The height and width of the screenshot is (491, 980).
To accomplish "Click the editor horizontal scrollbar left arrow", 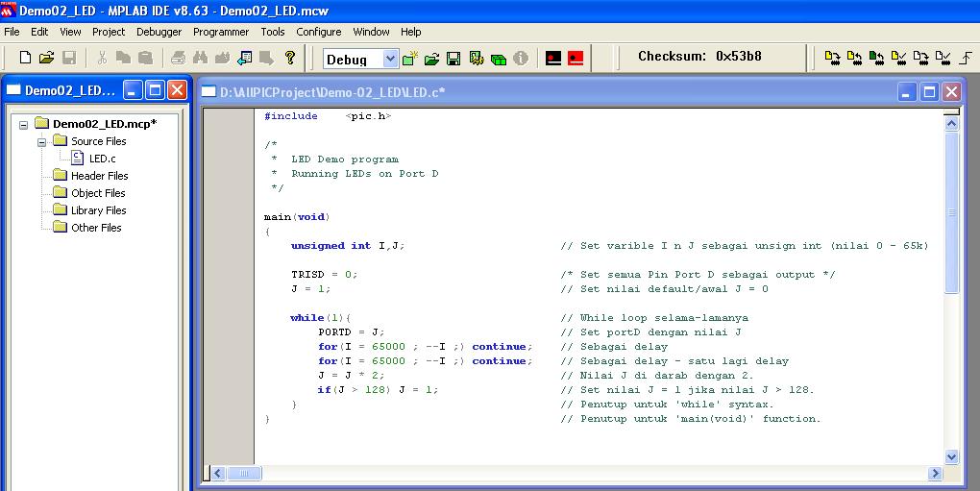I will (217, 474).
